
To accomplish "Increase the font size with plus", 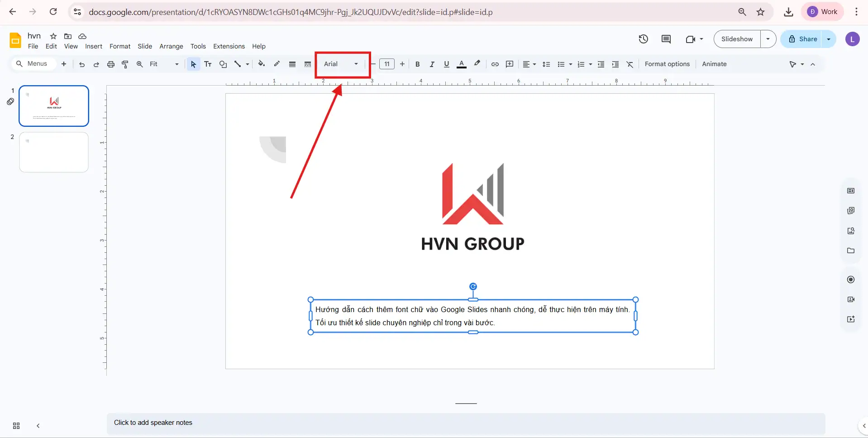I will point(402,64).
